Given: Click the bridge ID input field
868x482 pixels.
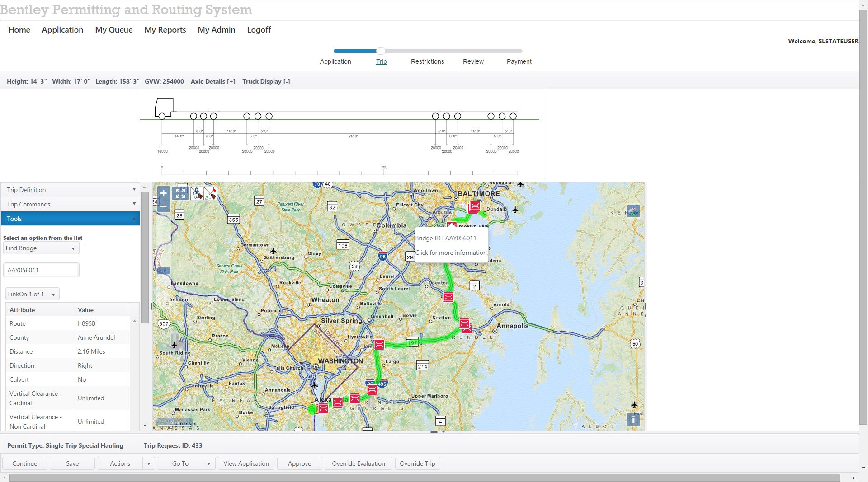Looking at the screenshot, I should point(41,270).
